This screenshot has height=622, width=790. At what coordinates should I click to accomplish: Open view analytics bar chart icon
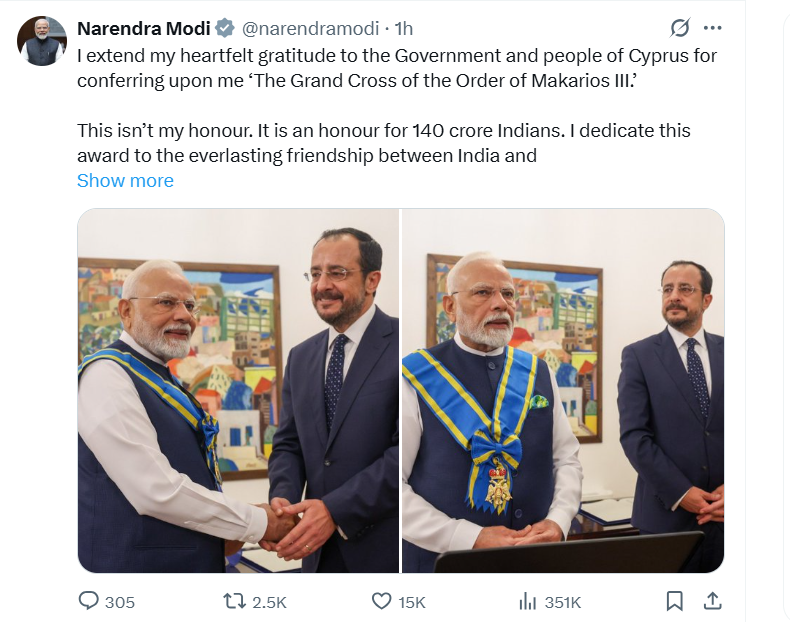(x=527, y=601)
